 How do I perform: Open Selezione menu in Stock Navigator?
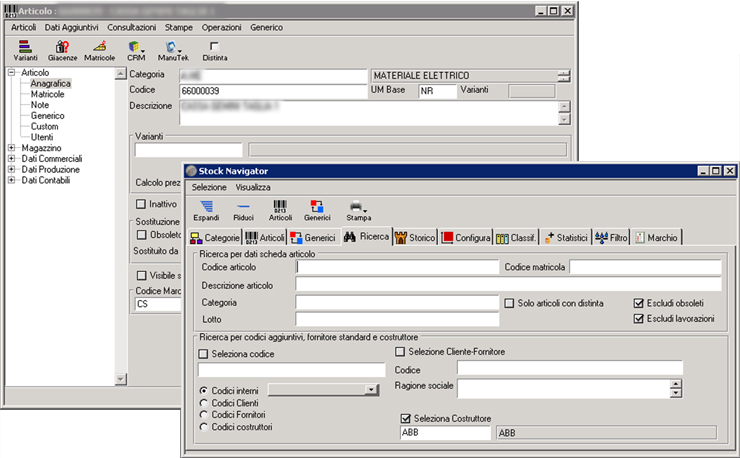(x=209, y=187)
